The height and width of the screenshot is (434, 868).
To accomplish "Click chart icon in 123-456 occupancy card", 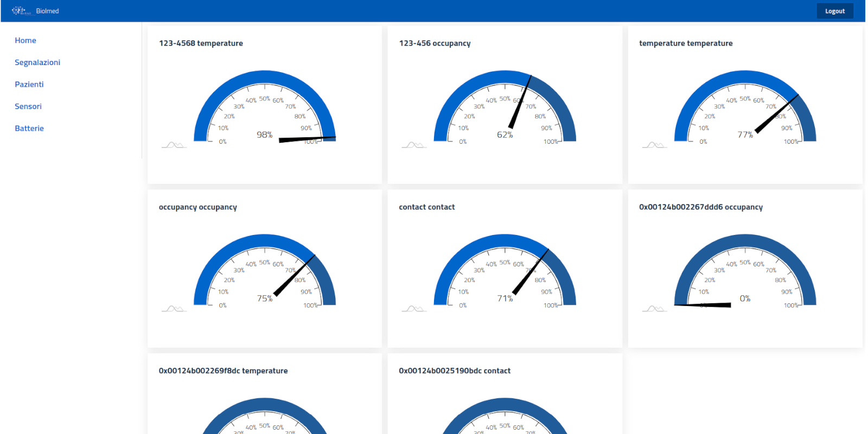I will pos(414,145).
